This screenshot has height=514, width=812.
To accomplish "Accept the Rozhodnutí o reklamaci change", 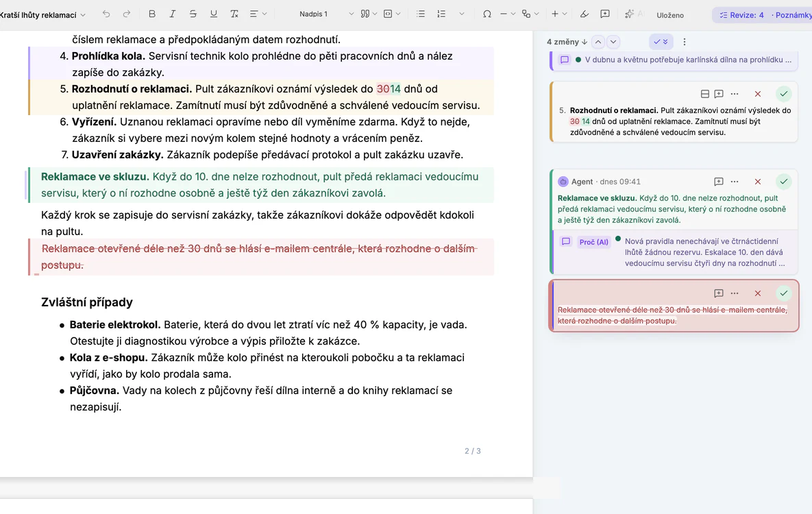I will (783, 94).
